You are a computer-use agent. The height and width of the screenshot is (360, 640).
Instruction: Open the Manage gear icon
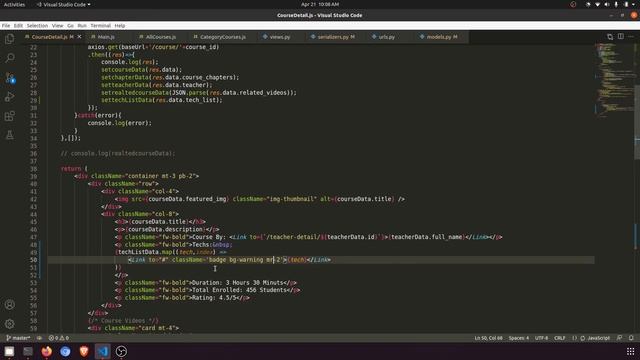(x=9, y=324)
